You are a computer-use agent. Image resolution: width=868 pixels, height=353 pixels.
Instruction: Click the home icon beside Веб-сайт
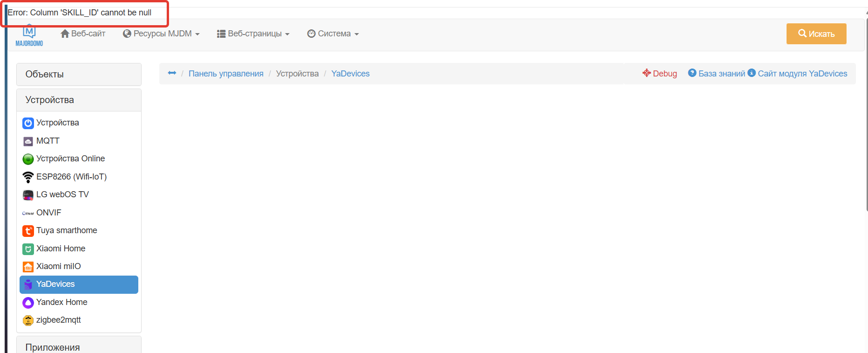tap(65, 34)
